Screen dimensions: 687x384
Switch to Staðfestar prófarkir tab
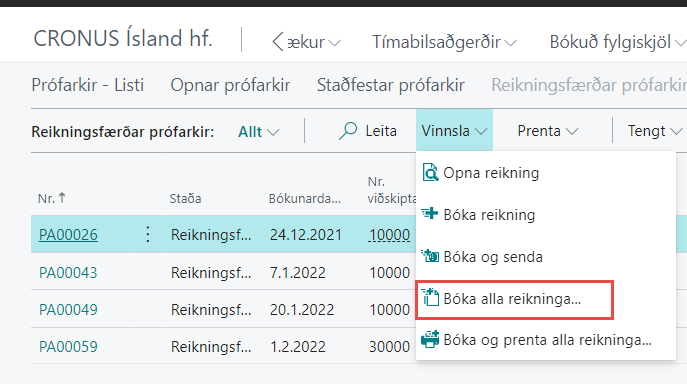(390, 85)
